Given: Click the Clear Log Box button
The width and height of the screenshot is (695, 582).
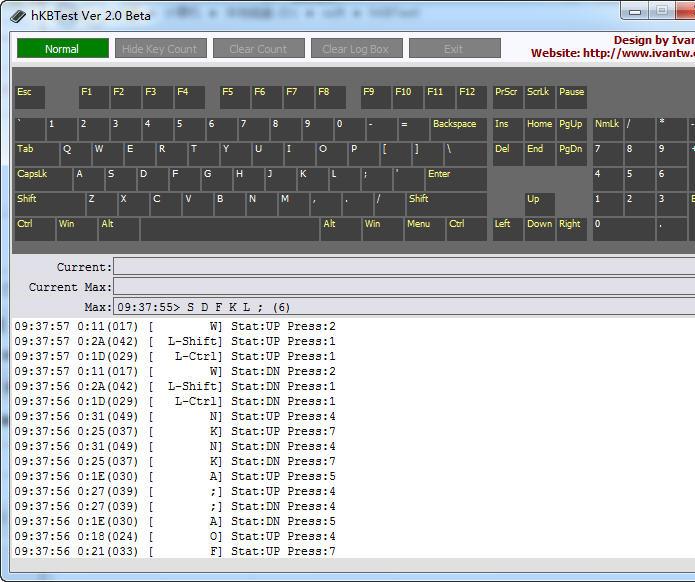Looking at the screenshot, I should click(355, 49).
